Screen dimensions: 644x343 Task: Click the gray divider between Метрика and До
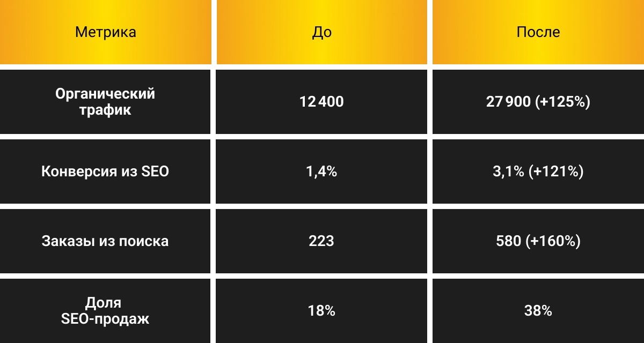pos(214,32)
